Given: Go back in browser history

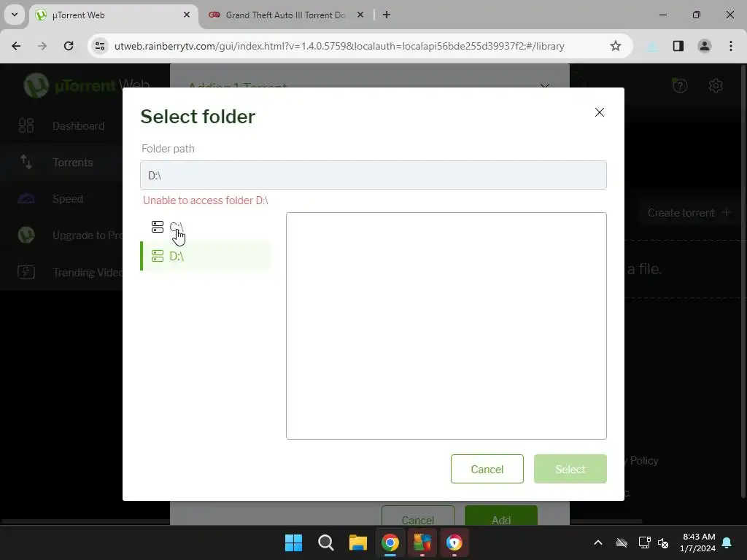Looking at the screenshot, I should coord(16,46).
